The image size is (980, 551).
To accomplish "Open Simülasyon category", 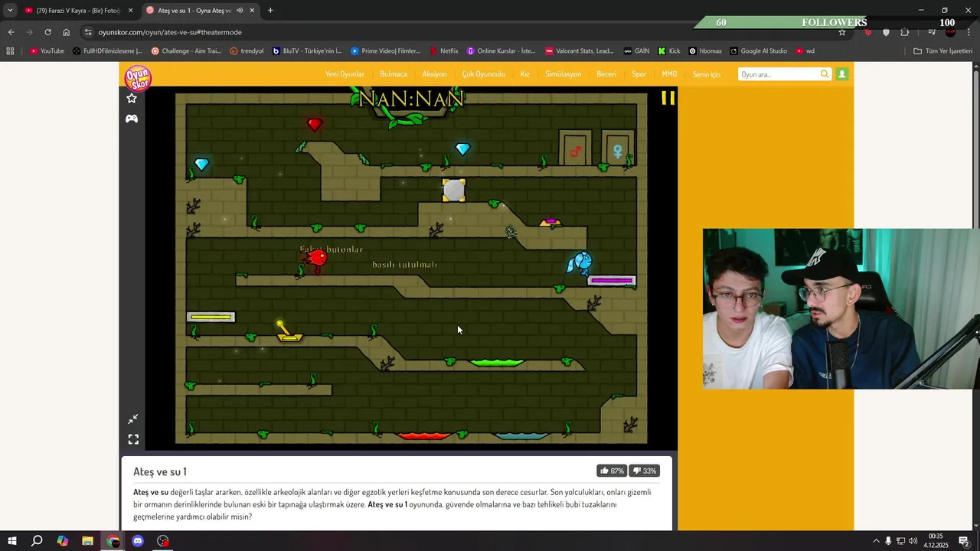I will click(563, 74).
